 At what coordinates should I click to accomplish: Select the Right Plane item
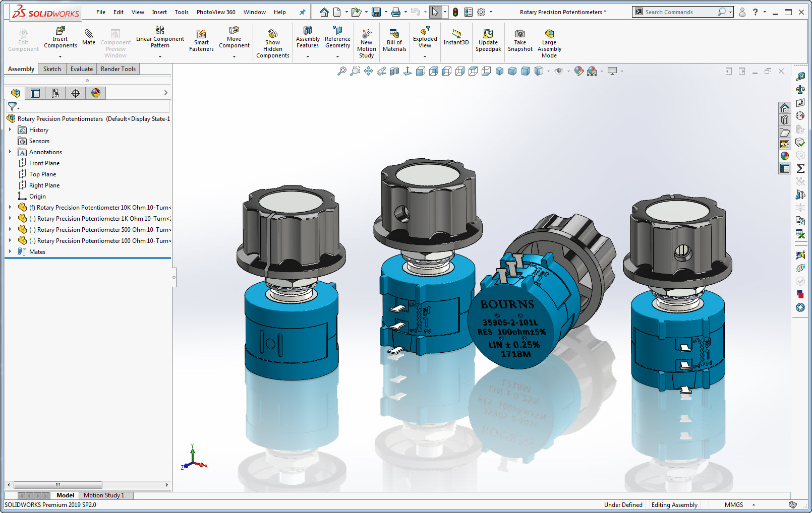(x=44, y=185)
